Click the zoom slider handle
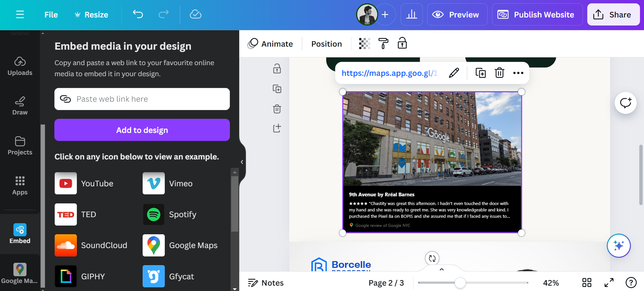Image resolution: width=644 pixels, height=291 pixels. click(x=460, y=283)
